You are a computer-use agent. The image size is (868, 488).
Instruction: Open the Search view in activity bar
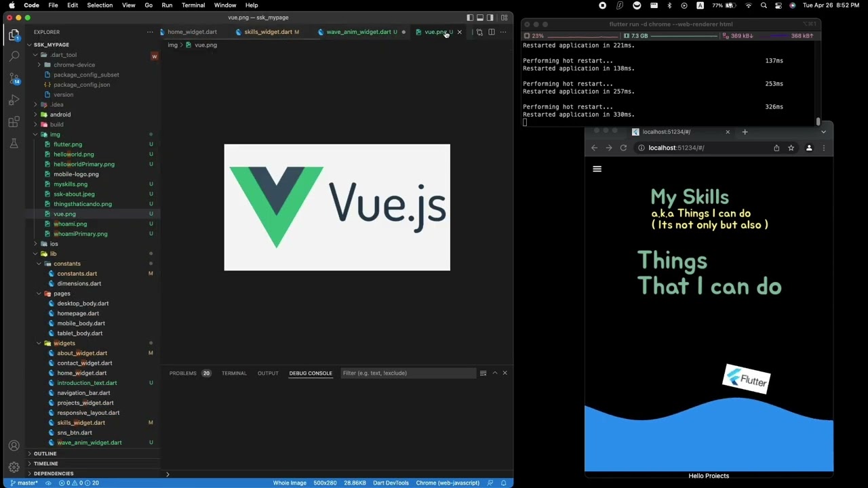tap(14, 56)
